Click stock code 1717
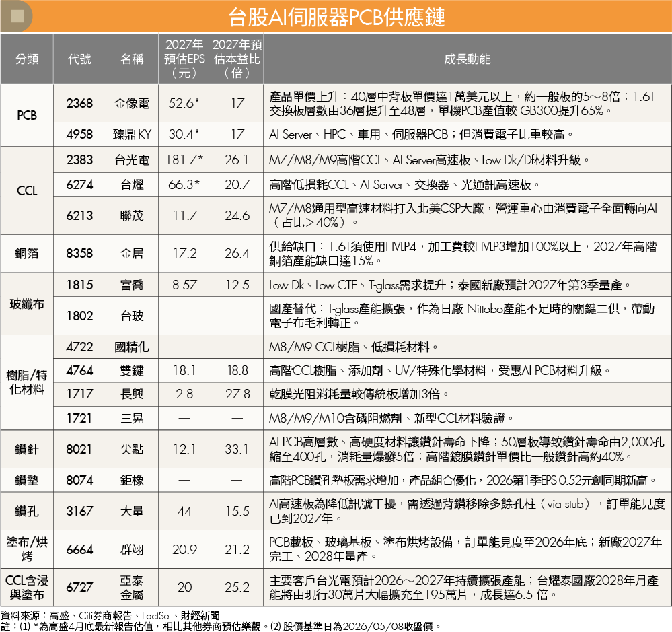 click(x=79, y=394)
